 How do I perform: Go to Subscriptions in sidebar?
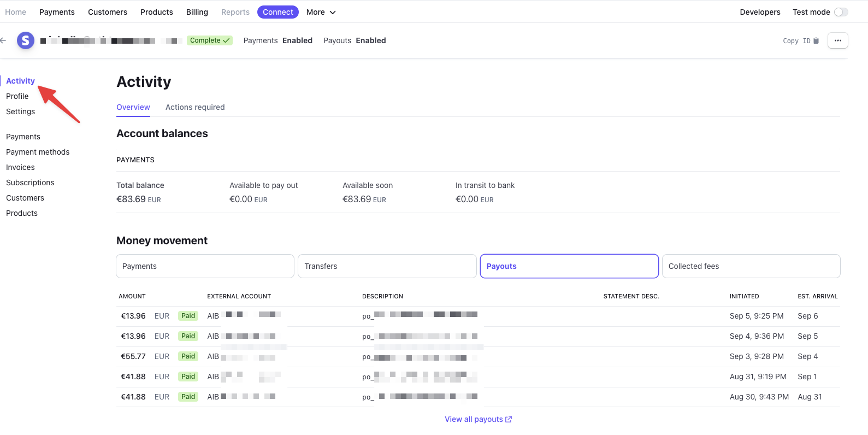(x=30, y=183)
